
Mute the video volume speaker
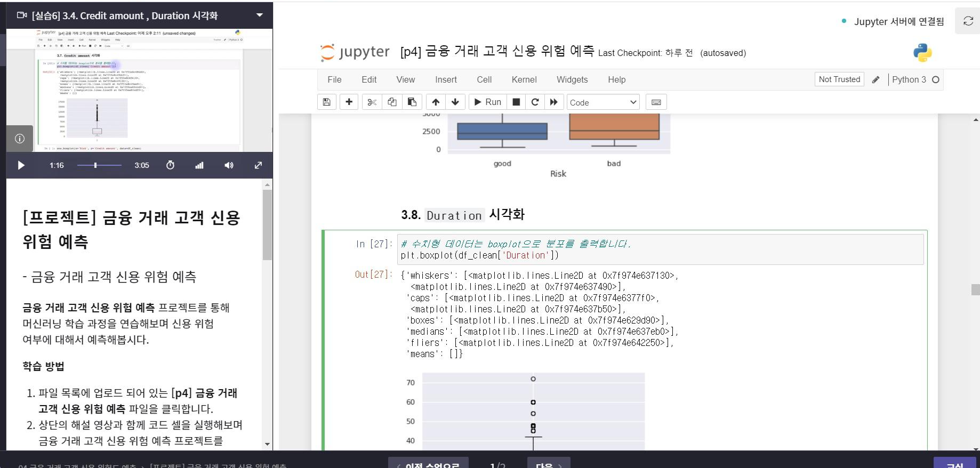click(x=229, y=165)
